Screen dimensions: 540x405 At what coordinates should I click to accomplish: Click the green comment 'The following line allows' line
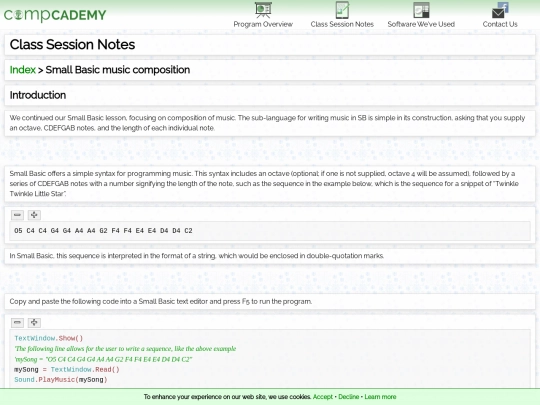click(125, 349)
